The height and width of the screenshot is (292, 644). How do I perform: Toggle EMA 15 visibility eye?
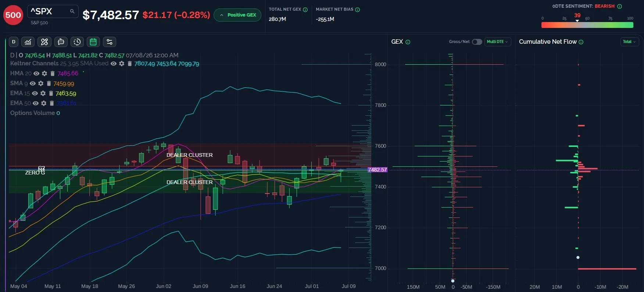click(35, 93)
